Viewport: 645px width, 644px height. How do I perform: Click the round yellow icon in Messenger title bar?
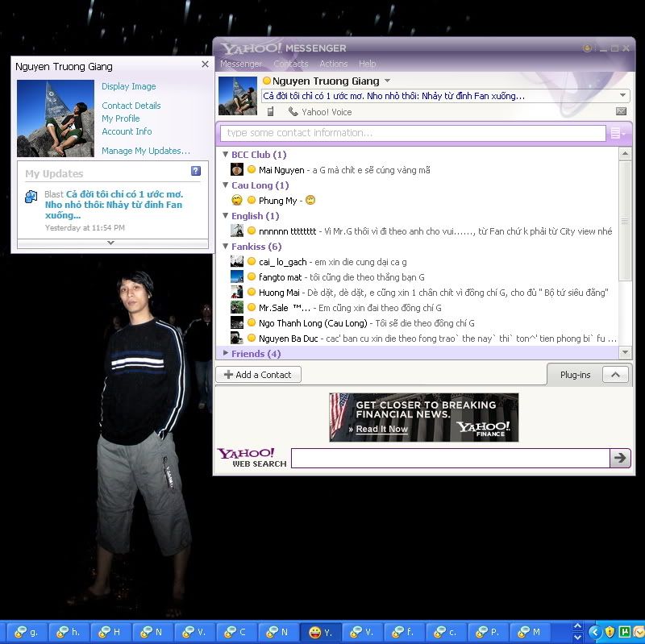pyautogui.click(x=587, y=48)
